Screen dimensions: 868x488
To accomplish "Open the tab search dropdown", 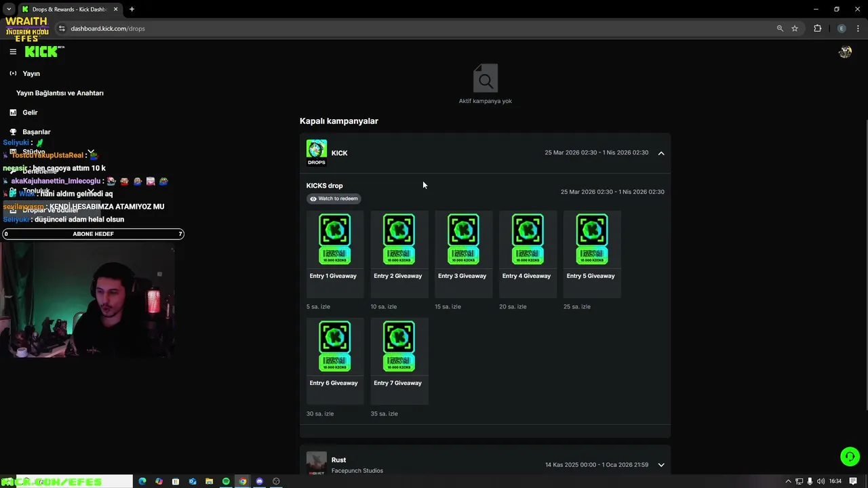I will 9,9.
